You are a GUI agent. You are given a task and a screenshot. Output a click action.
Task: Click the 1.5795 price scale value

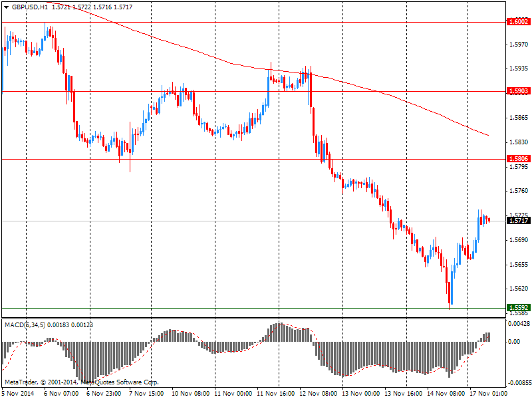click(x=519, y=167)
